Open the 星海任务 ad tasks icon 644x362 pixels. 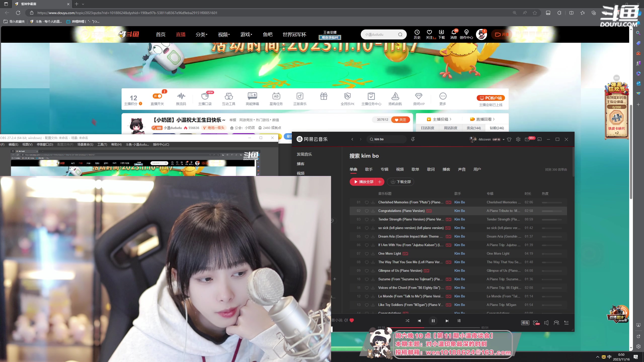pyautogui.click(x=276, y=99)
